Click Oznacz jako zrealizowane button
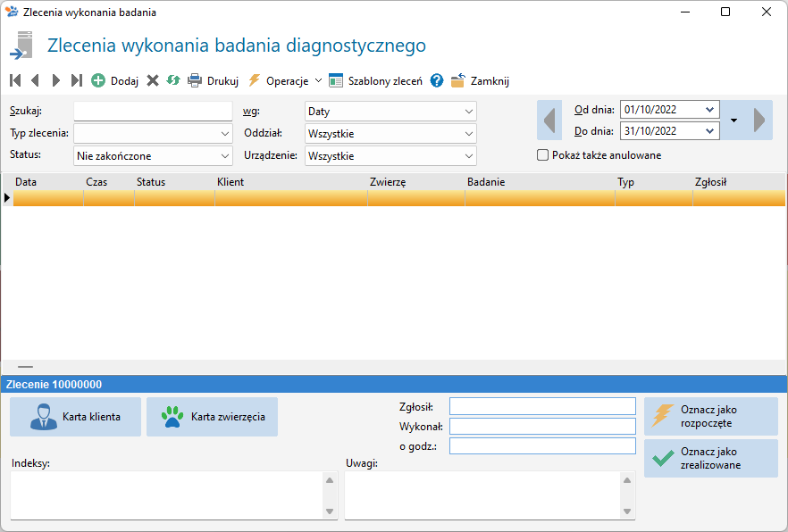The height and width of the screenshot is (532, 788). point(711,458)
